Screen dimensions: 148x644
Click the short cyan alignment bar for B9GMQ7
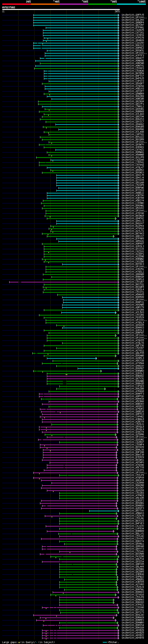click(x=99, y=368)
